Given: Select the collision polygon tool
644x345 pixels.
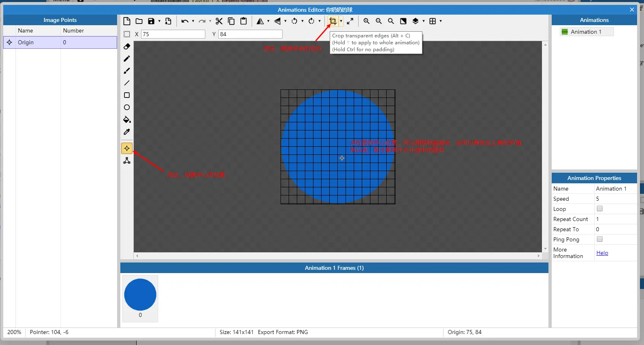Looking at the screenshot, I should coord(127,161).
